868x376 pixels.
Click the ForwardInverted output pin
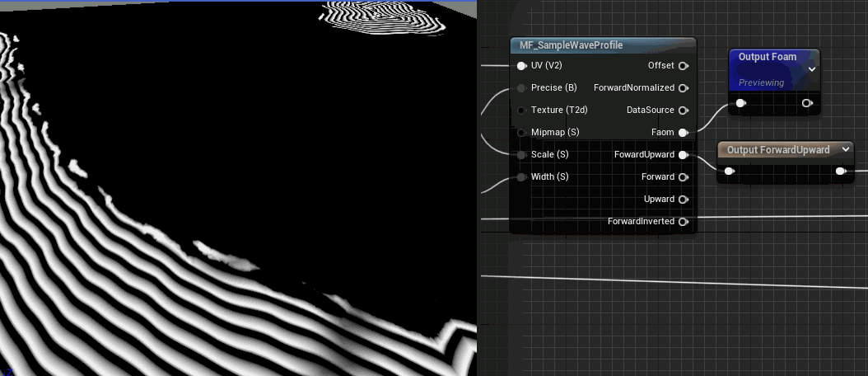tap(683, 221)
